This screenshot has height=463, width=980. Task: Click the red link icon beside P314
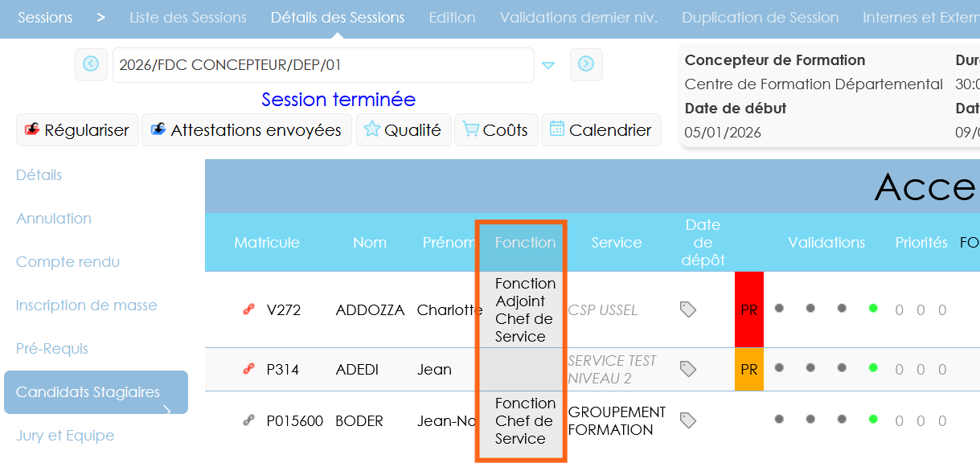[249, 369]
